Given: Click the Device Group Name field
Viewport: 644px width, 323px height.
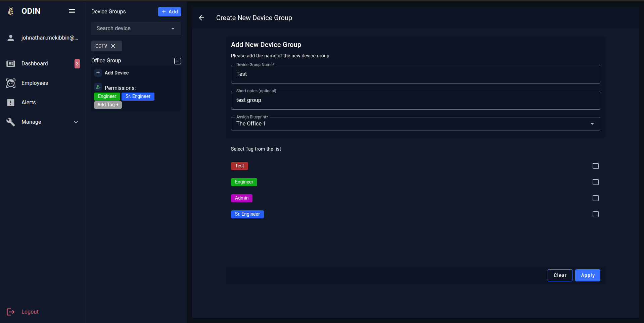Looking at the screenshot, I should [415, 74].
